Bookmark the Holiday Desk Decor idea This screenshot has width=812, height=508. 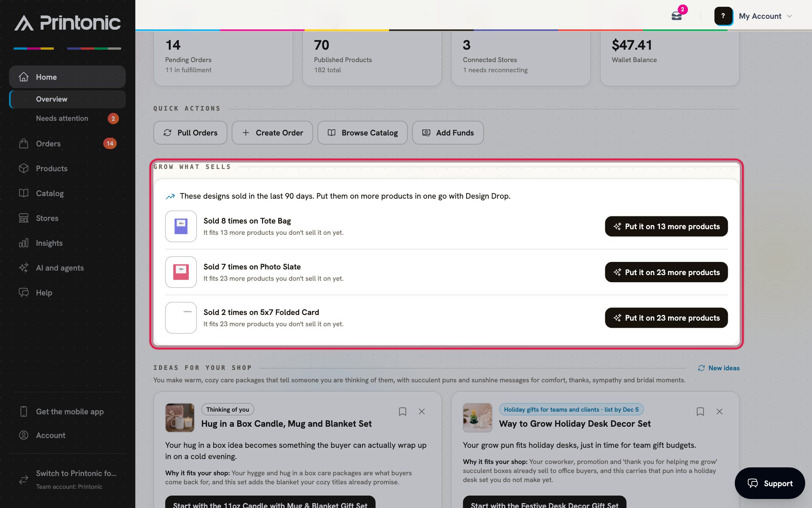700,411
